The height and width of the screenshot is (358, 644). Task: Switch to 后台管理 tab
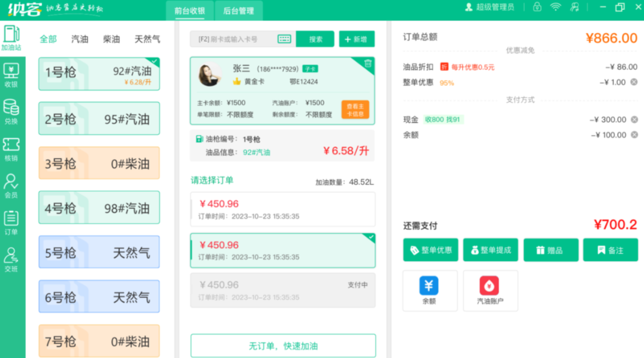pos(238,11)
